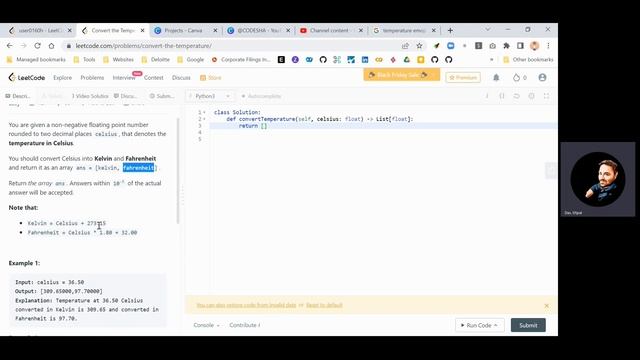Viewport: 640px width, 360px height.
Task: Close the retrieve-code notification banner
Action: coord(547,305)
